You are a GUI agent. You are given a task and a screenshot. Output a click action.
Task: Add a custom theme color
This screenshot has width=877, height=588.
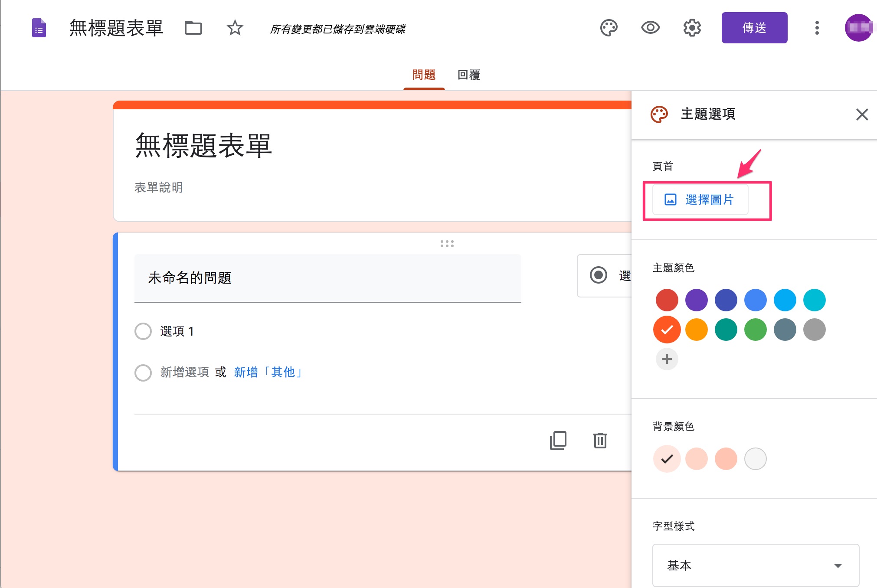click(x=667, y=359)
